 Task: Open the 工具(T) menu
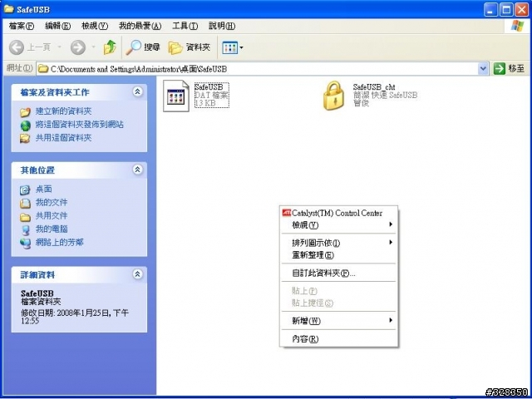point(185,26)
